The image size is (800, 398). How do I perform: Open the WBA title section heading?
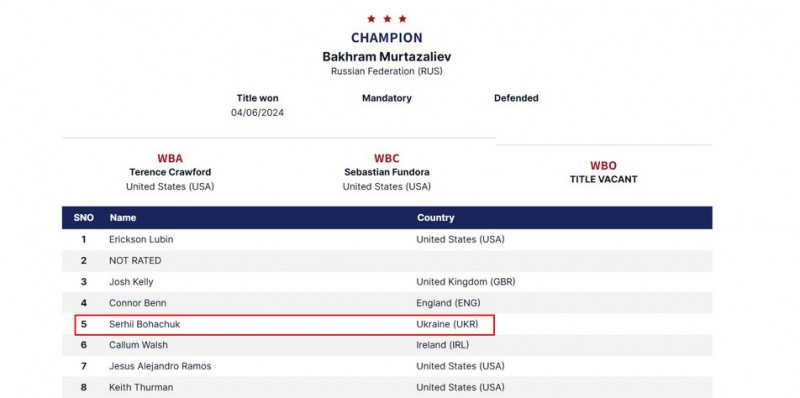170,158
